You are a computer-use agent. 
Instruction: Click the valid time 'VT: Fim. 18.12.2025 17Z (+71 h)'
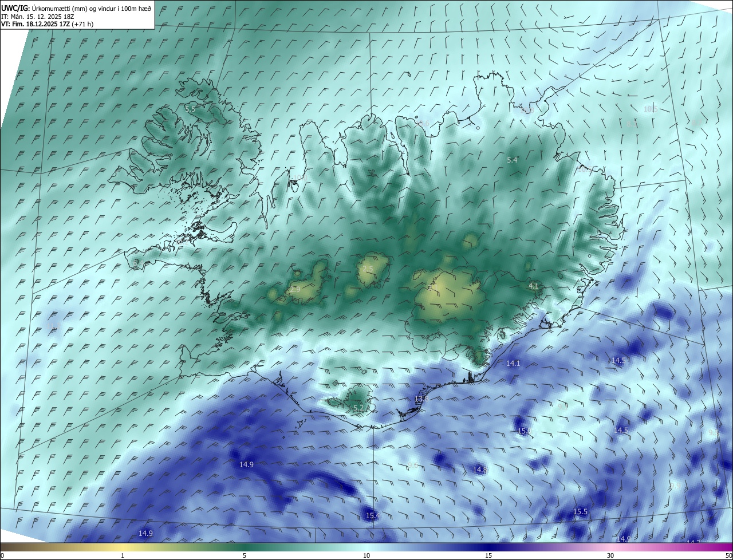[48, 24]
